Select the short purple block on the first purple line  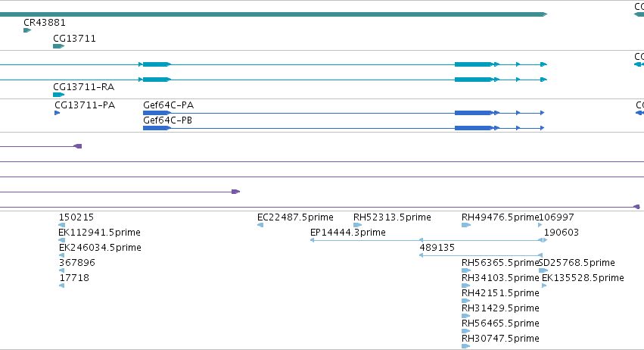(78, 146)
